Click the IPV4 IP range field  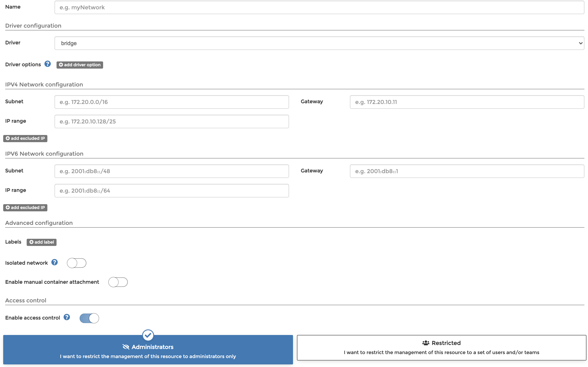click(x=172, y=121)
